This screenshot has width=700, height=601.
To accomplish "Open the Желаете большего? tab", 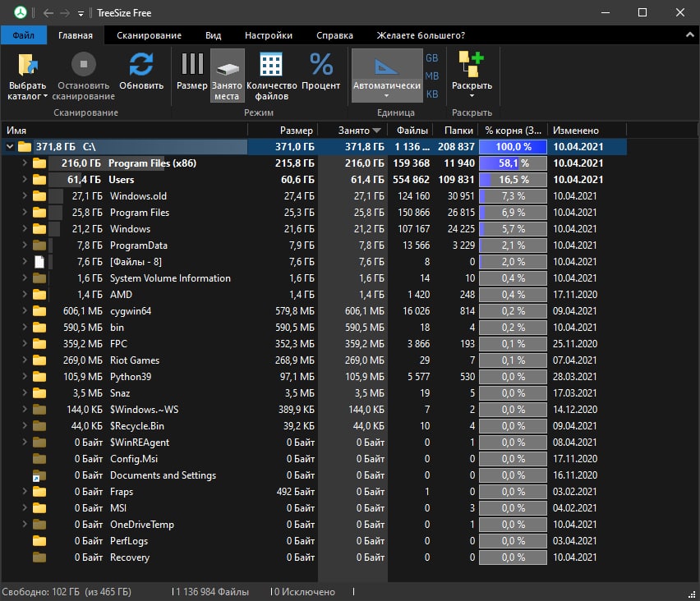I will (421, 35).
